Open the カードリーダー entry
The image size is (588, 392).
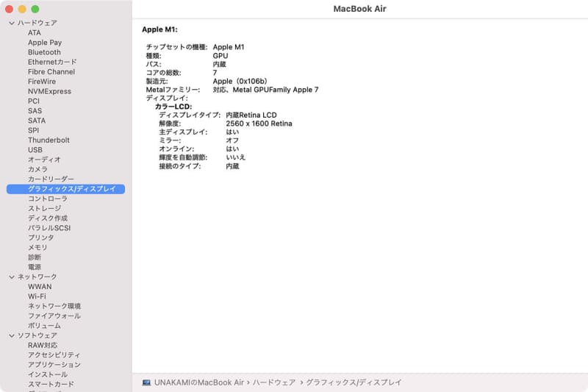[x=51, y=179]
